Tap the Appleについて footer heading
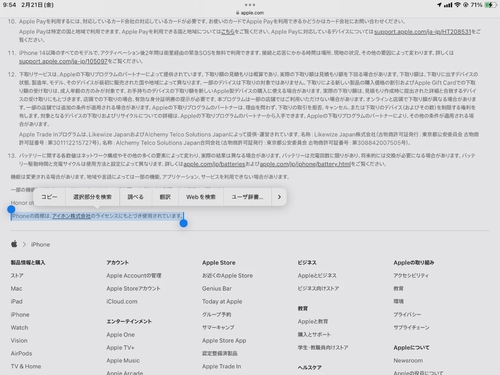The height and width of the screenshot is (375, 500). (411, 348)
